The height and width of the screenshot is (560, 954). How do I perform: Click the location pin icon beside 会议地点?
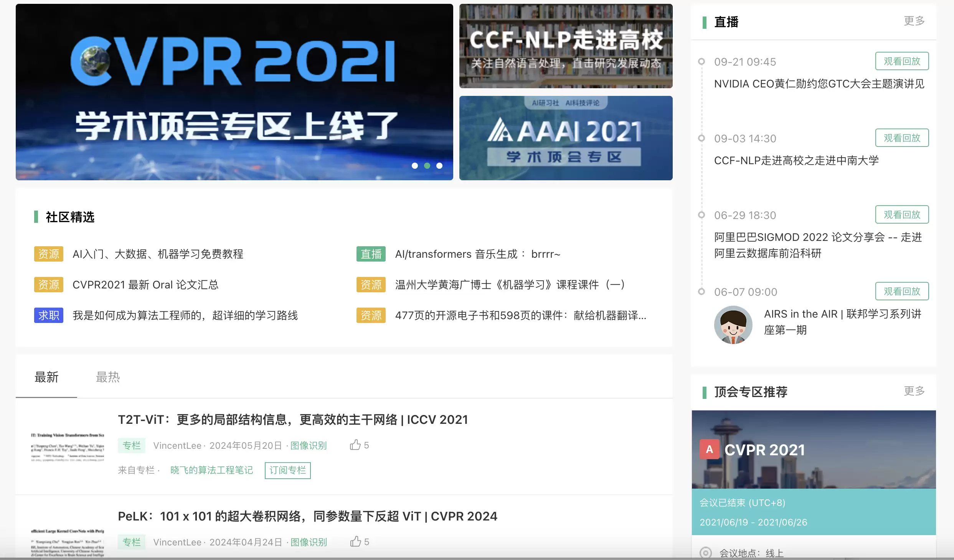[x=705, y=553]
